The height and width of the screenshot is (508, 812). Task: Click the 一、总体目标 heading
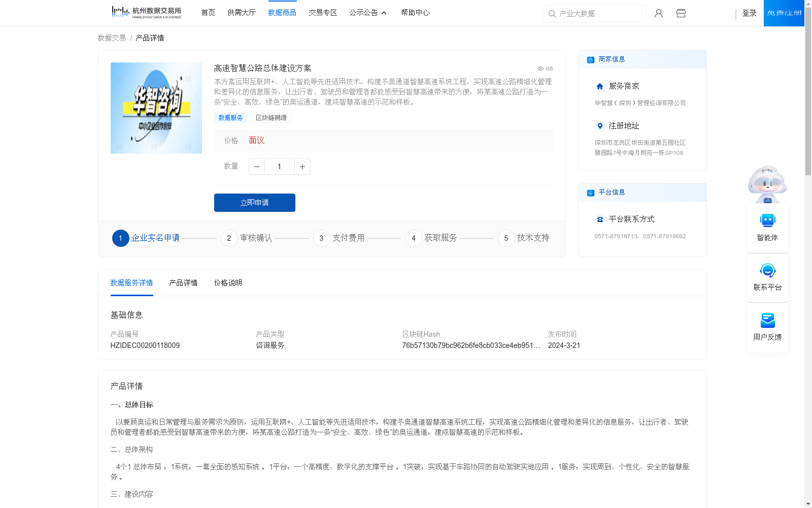tap(132, 405)
